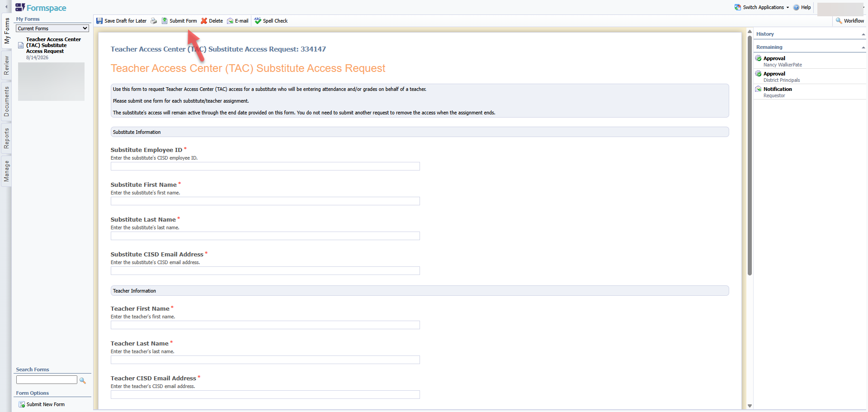Open the Documents side tab
Screen dimensions: 868x412
pos(6,102)
